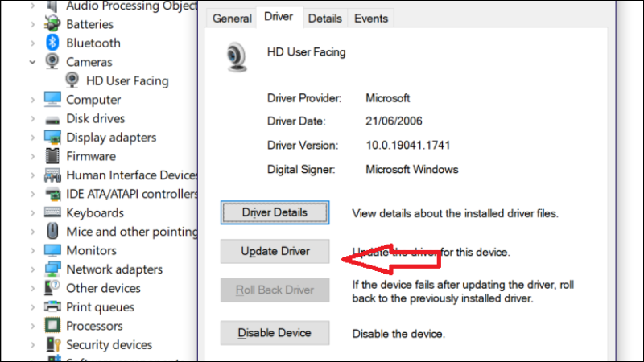Click the Update Driver button
This screenshot has height=362, width=644.
[275, 251]
